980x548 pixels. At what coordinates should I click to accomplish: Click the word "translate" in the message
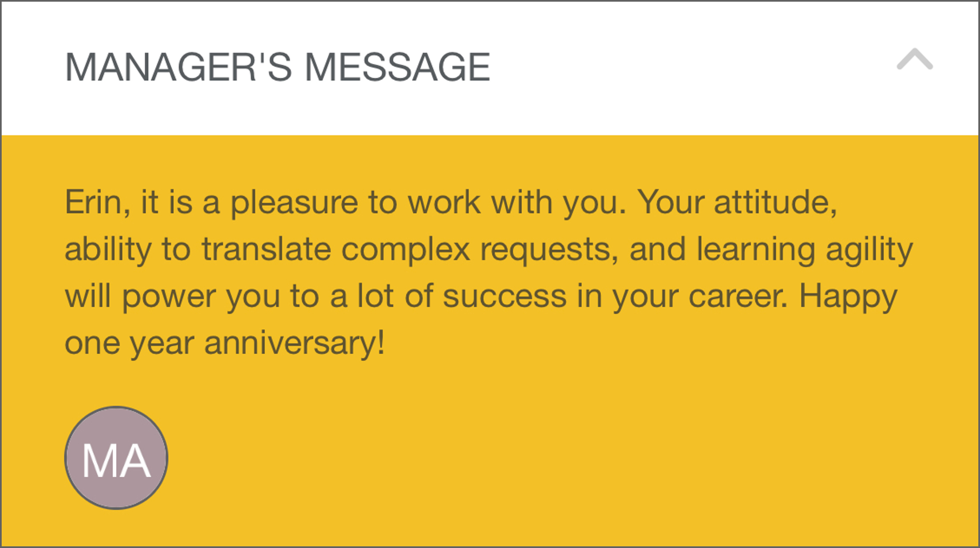266,249
